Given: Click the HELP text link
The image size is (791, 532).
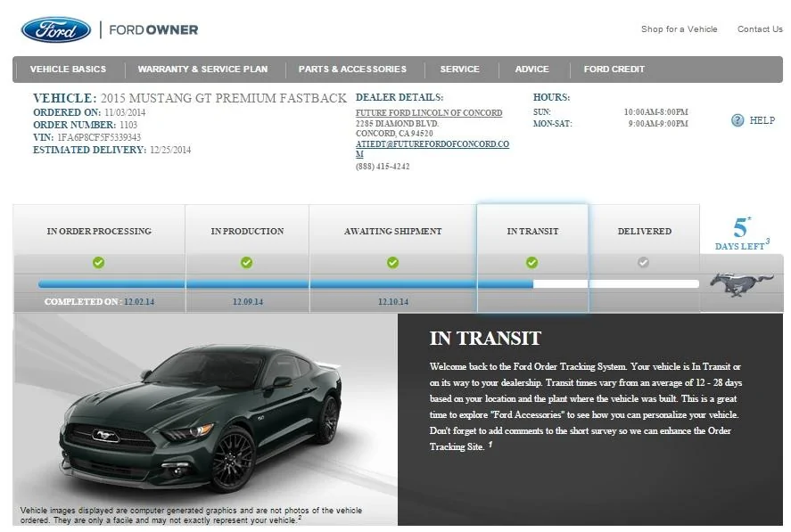Looking at the screenshot, I should point(762,120).
